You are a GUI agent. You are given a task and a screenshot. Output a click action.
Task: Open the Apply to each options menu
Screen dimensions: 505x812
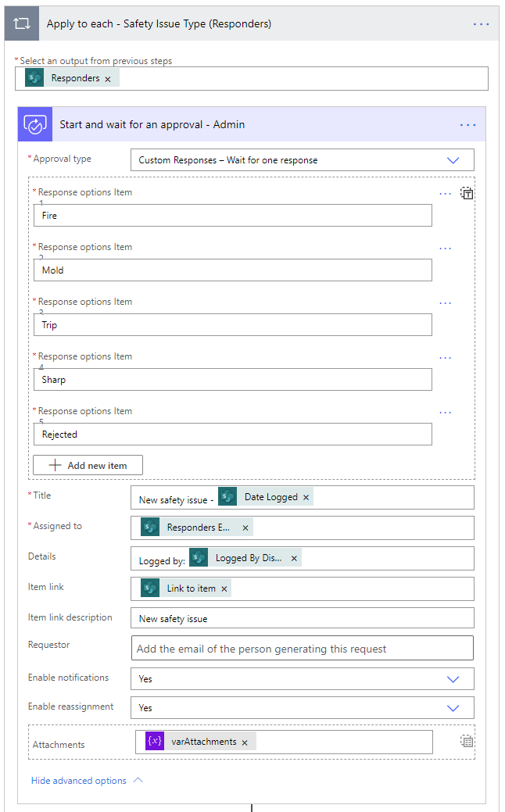pyautogui.click(x=481, y=23)
